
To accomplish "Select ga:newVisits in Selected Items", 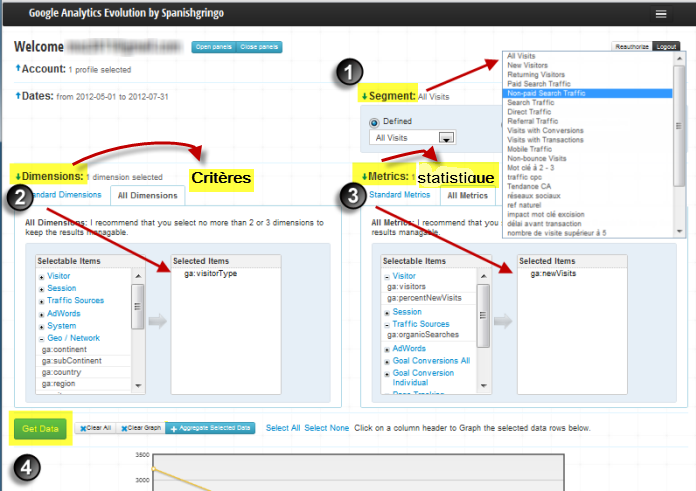I will tap(553, 273).
